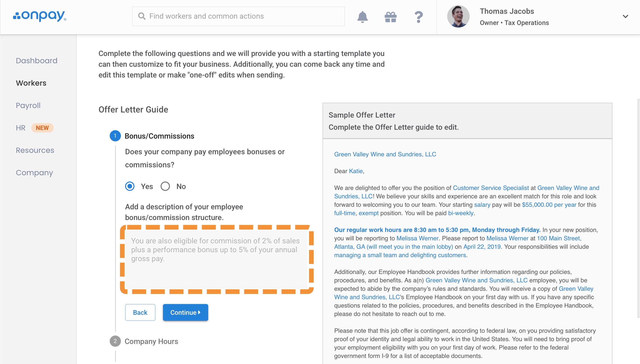Click the Back button
Image resolution: width=640 pixels, height=364 pixels.
pos(140,312)
